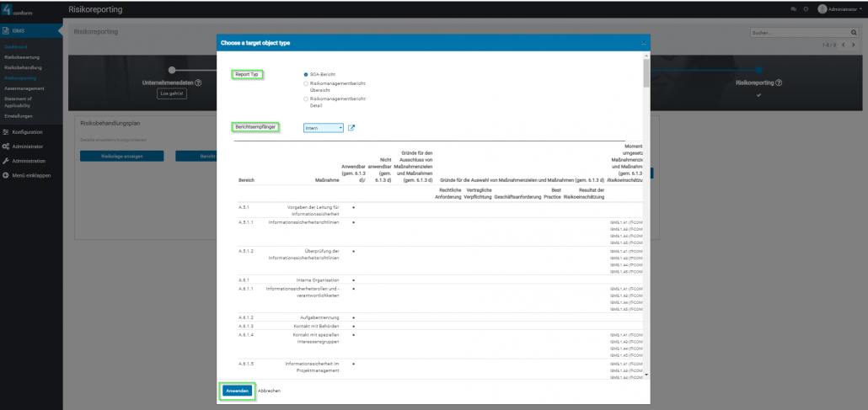Select Risikomanagementbericht Übersicht report type
The width and height of the screenshot is (868, 410).
coord(306,84)
